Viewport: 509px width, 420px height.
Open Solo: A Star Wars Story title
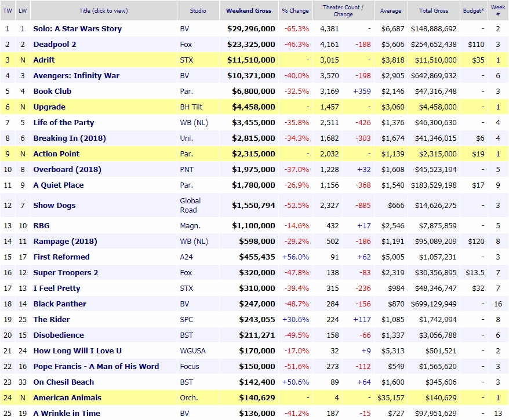click(x=78, y=28)
